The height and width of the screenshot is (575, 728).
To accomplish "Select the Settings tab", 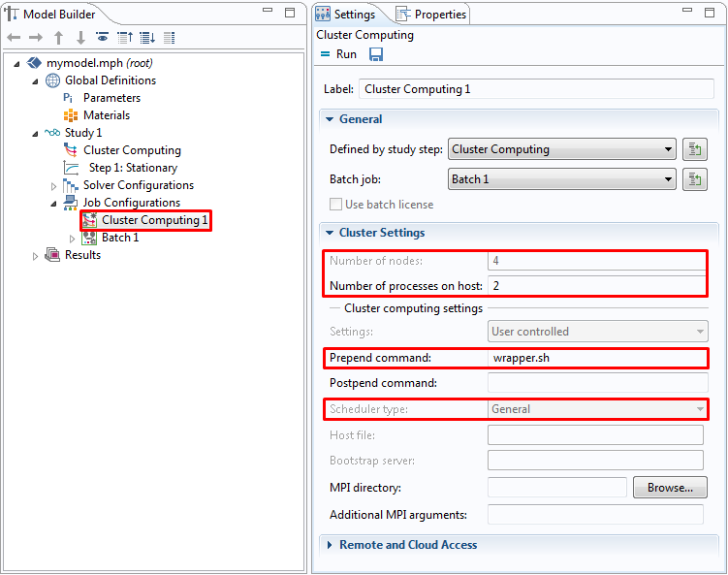I will 346,15.
